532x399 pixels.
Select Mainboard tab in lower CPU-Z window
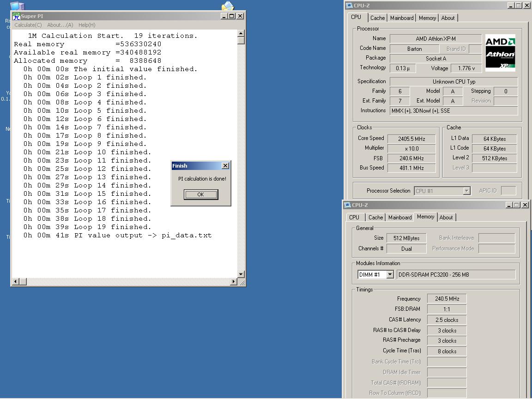click(x=400, y=218)
